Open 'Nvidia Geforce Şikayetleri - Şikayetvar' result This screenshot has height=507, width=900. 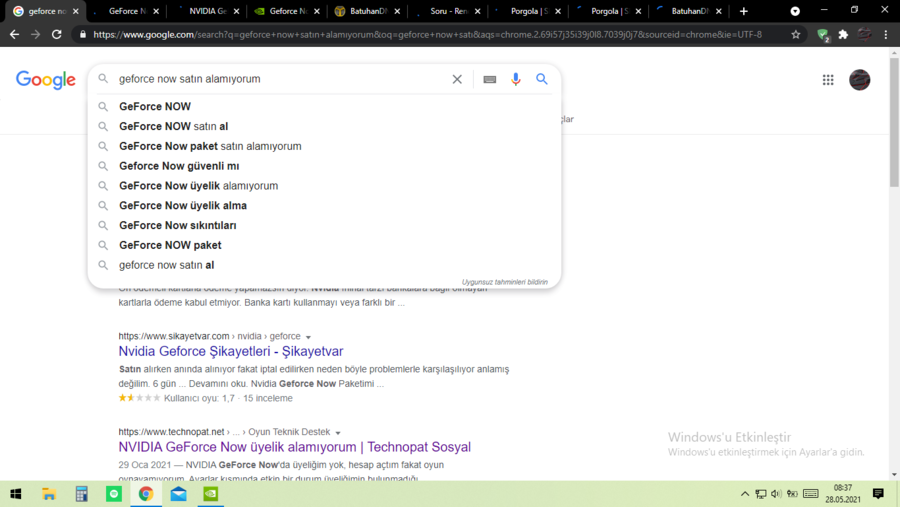click(231, 351)
